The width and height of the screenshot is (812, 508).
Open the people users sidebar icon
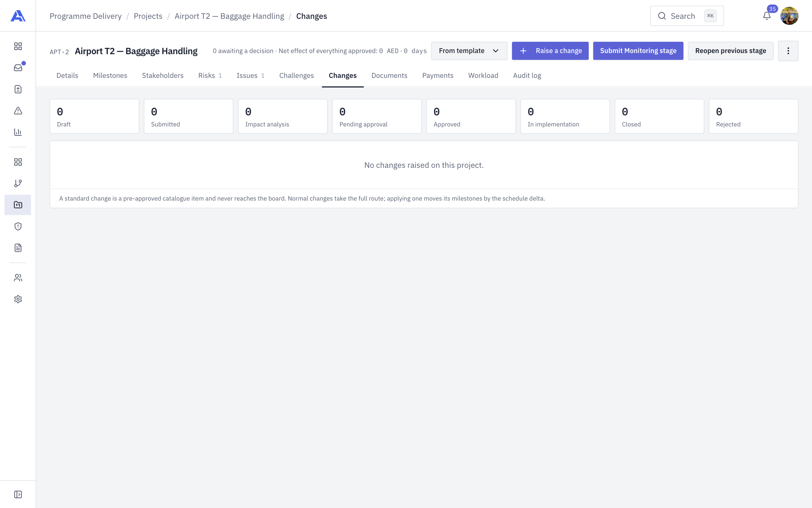click(18, 278)
